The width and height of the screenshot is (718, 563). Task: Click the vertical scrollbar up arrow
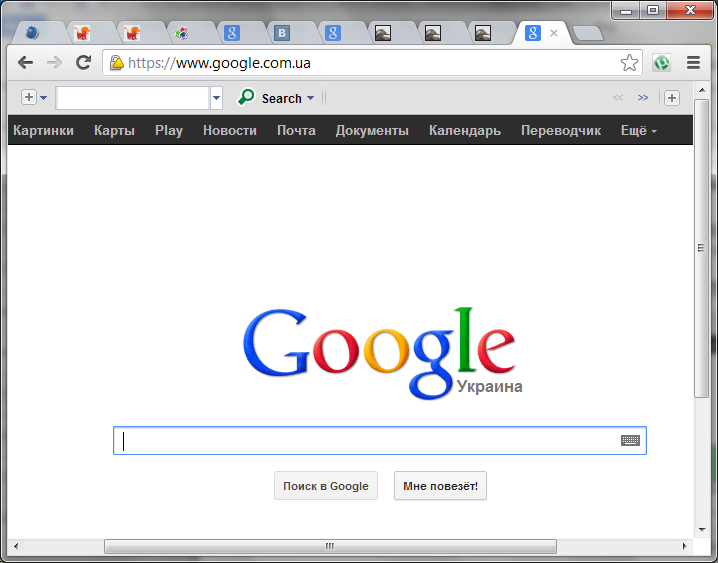click(x=702, y=90)
